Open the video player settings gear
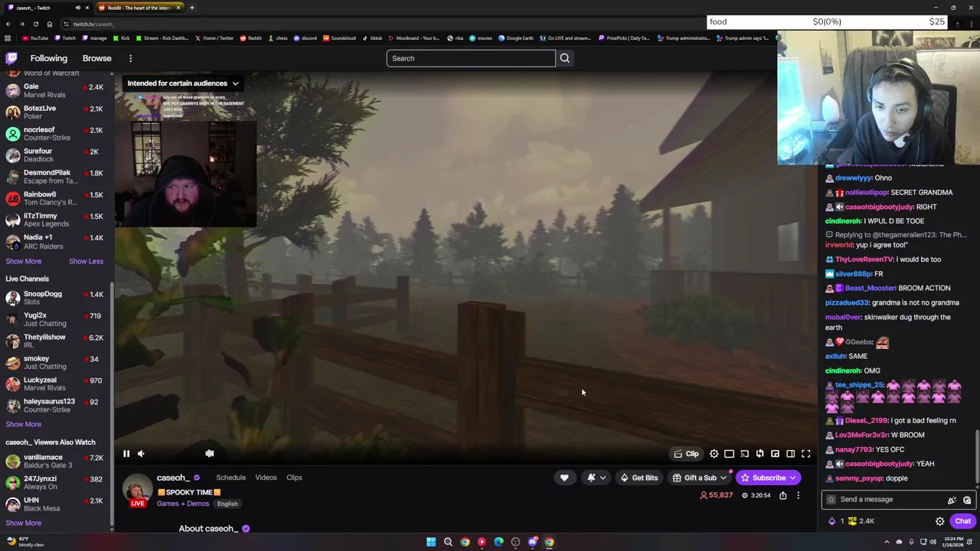The image size is (980, 551). coord(714,454)
